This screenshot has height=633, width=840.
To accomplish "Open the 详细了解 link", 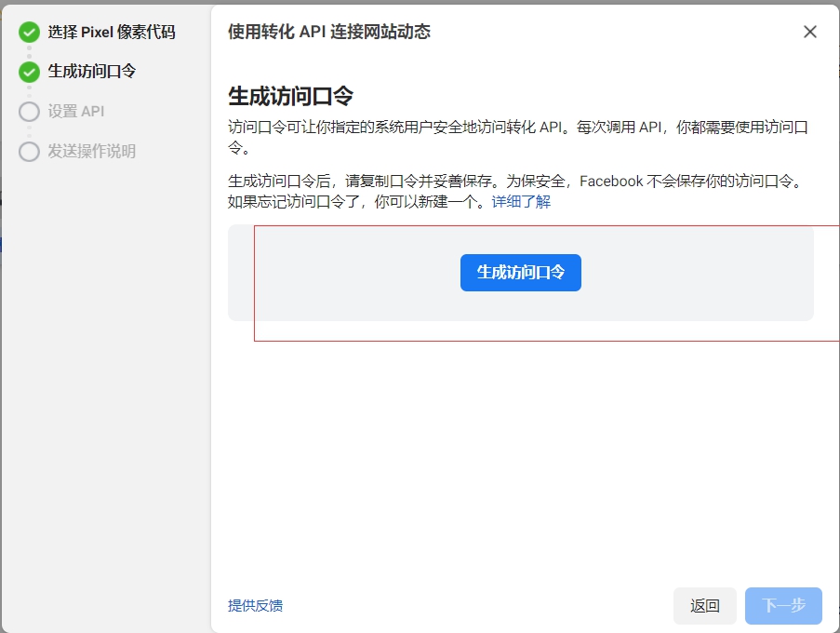I will (x=521, y=201).
